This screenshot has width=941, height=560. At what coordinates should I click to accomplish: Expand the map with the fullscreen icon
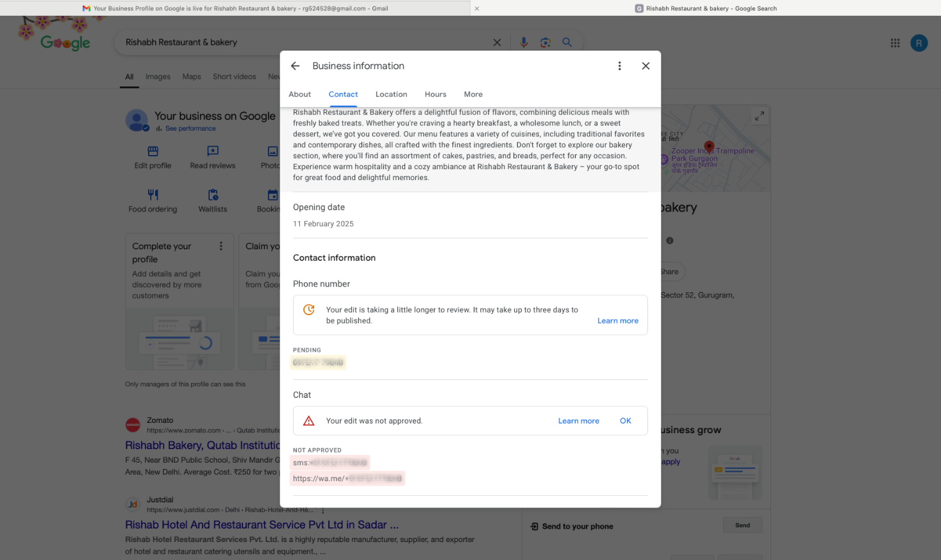[x=759, y=116]
